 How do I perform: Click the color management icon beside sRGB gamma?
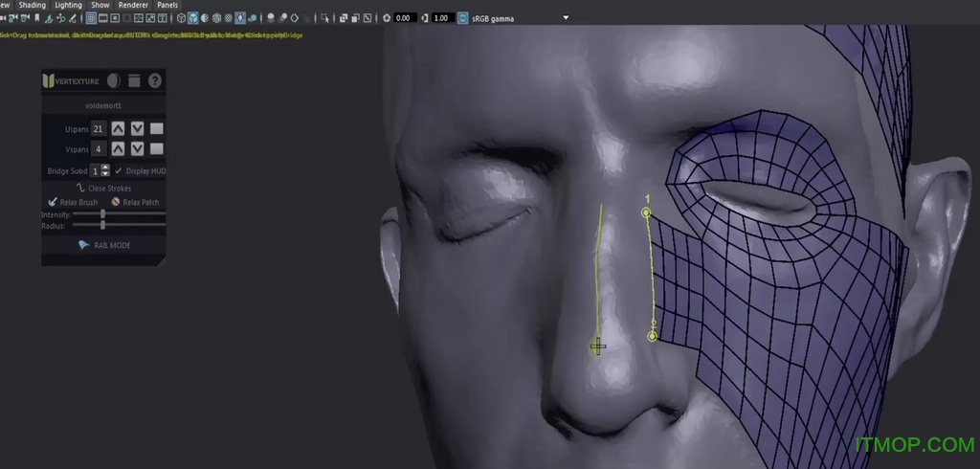click(463, 17)
